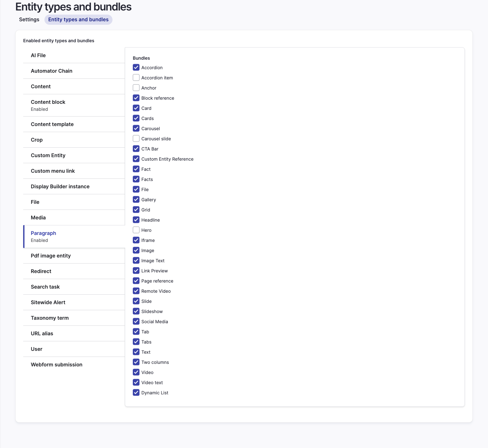Toggle the Carousel bundle checkbox

point(136,128)
